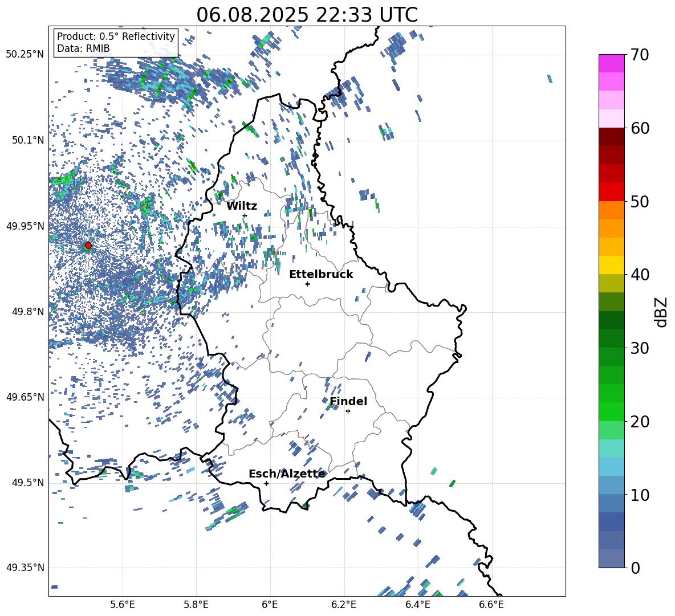Click the 'Data: RMIB' text

(x=83, y=48)
